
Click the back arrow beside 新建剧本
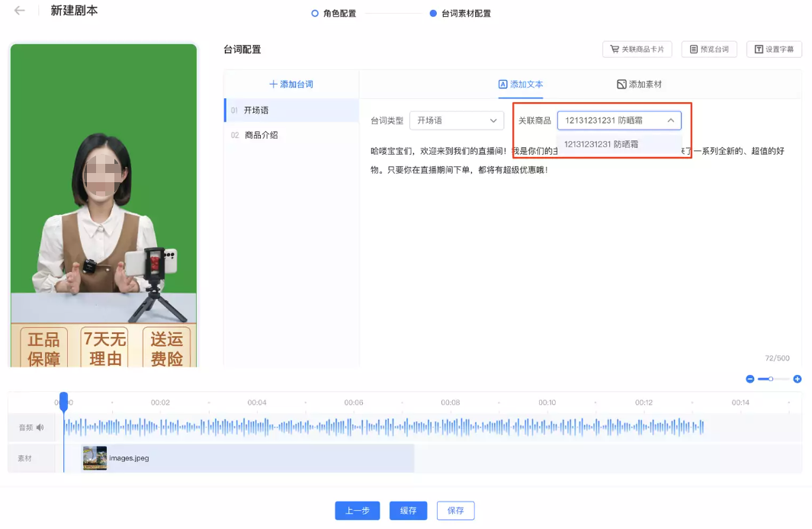[19, 11]
